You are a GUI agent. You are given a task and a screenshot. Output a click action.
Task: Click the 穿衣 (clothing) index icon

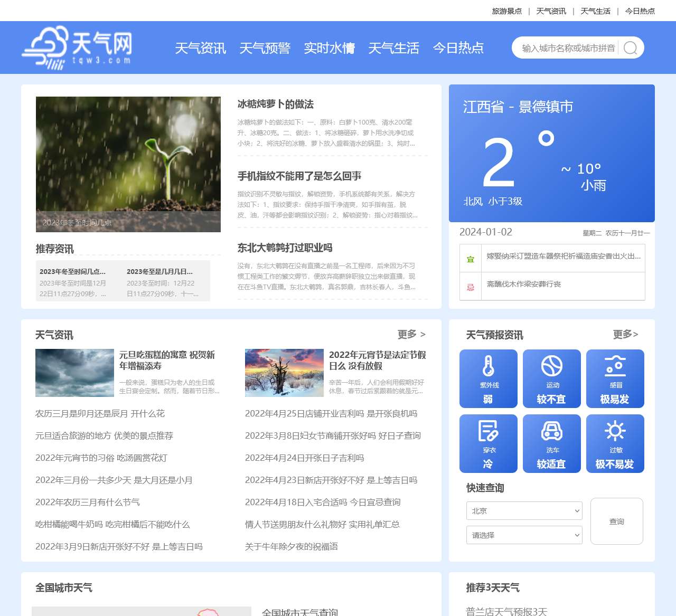pos(488,443)
